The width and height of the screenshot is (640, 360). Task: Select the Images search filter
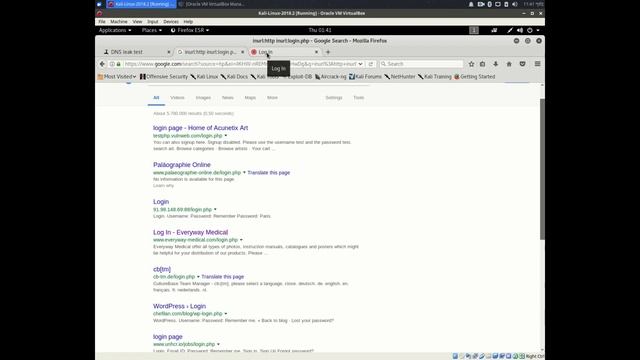point(203,98)
